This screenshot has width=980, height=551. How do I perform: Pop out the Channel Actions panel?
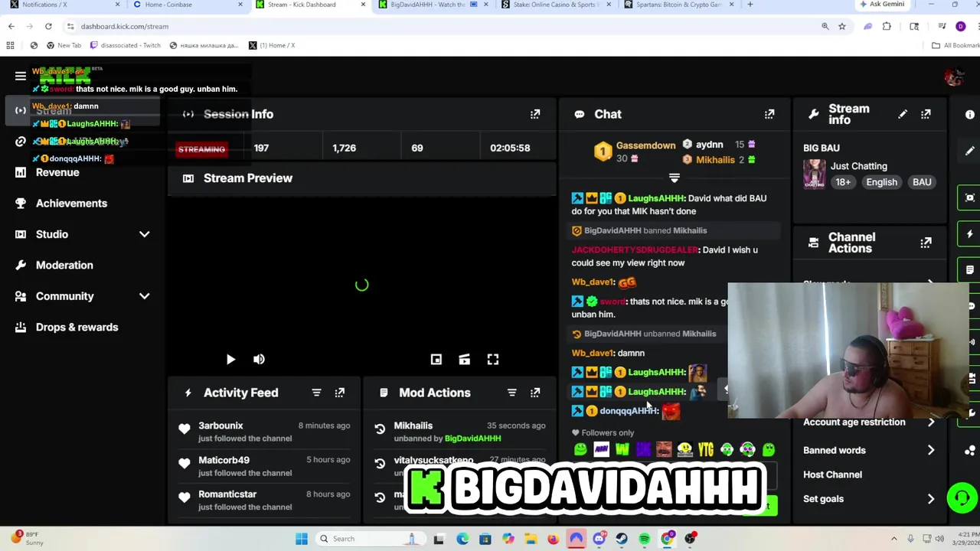[x=926, y=243]
